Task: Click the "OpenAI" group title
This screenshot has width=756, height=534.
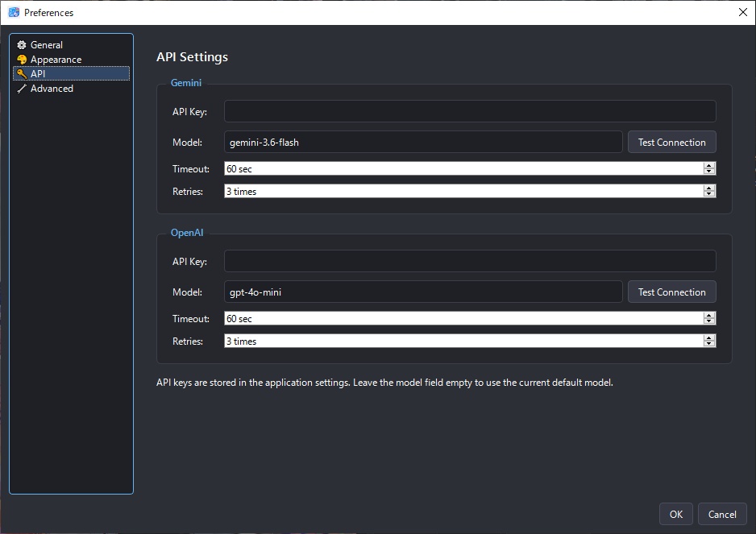Action: click(x=187, y=233)
